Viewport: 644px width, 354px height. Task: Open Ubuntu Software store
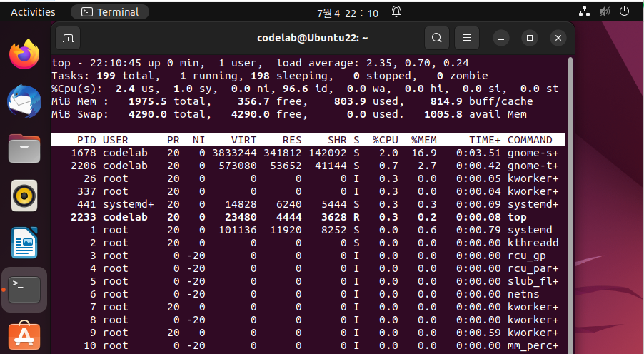click(24, 336)
